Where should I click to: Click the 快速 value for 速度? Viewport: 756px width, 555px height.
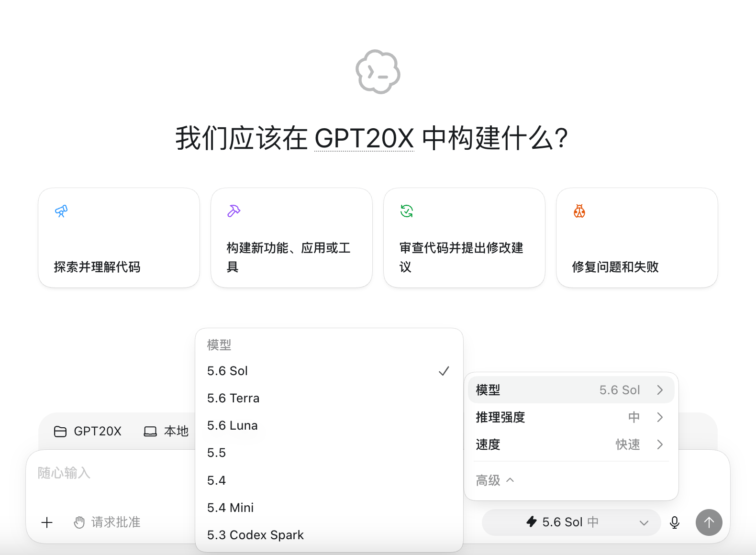click(628, 444)
